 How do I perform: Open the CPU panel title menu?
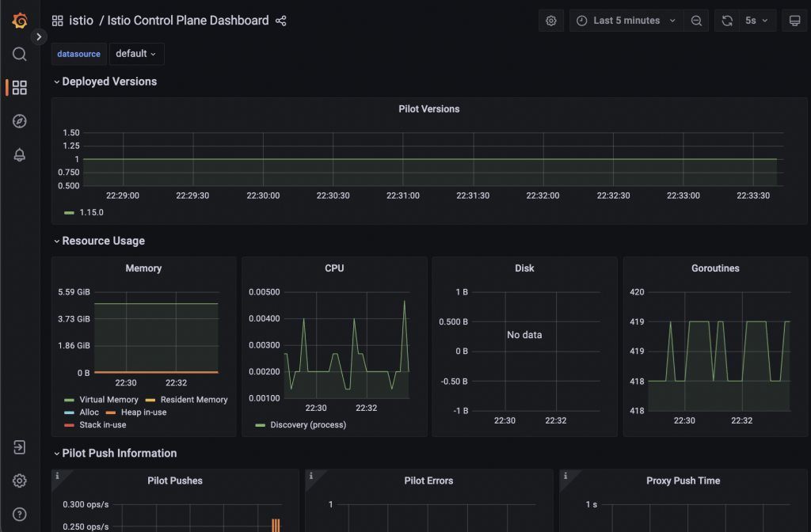[x=334, y=268]
